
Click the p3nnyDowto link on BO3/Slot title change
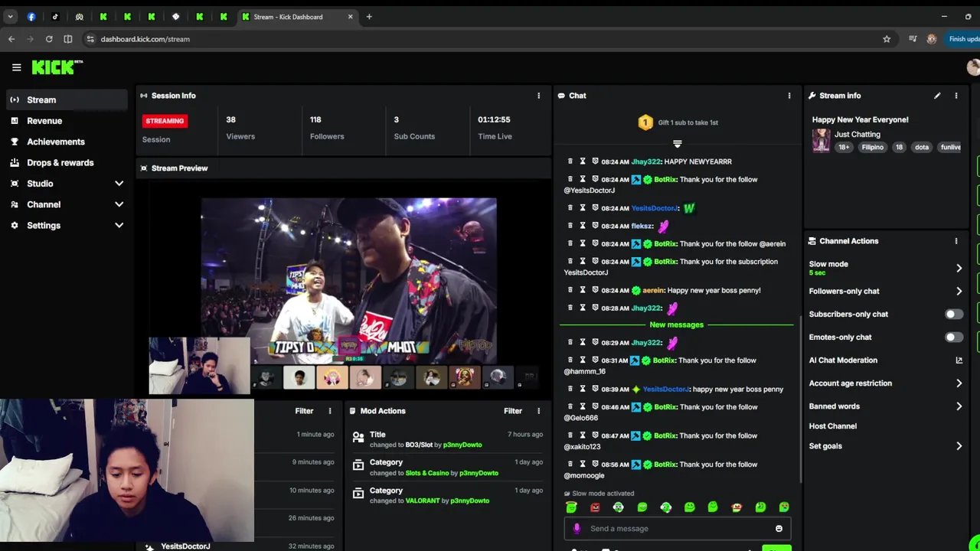coord(462,445)
